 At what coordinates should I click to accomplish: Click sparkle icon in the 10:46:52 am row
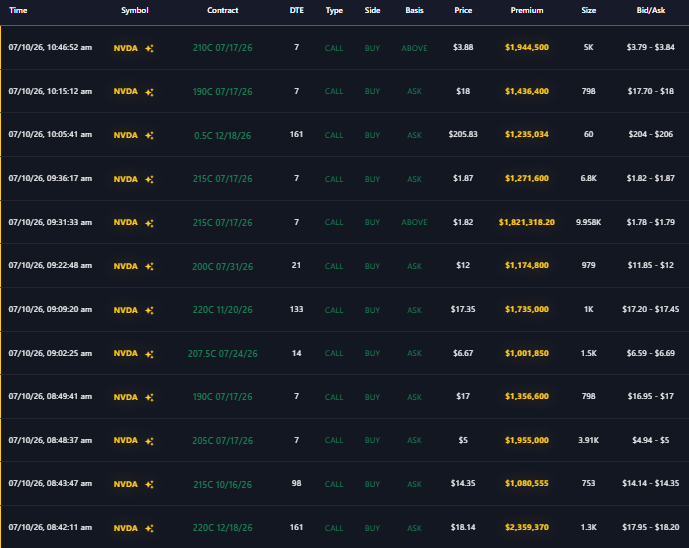click(149, 48)
